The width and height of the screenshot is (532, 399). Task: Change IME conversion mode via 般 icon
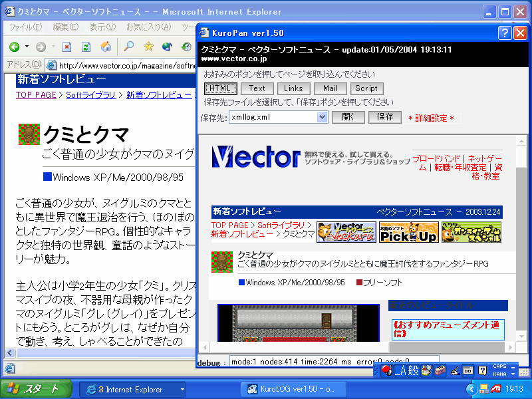[413, 370]
